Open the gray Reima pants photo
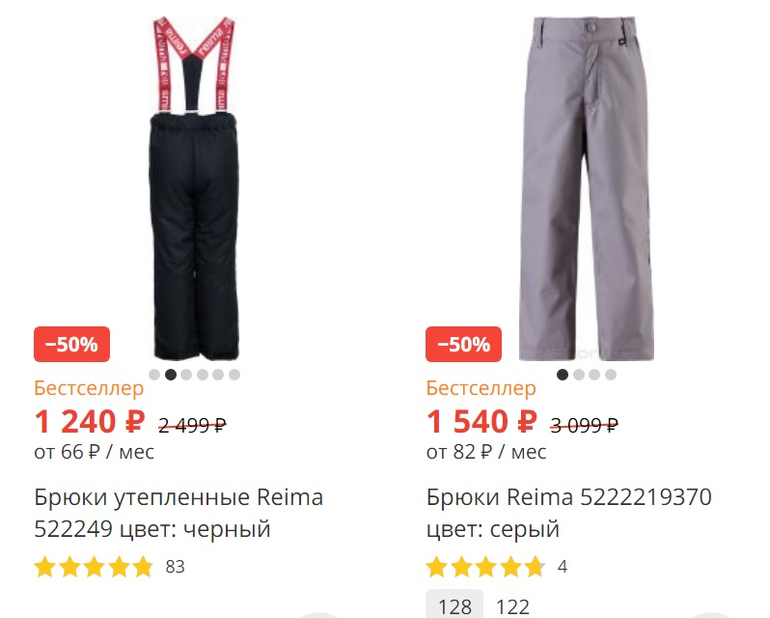 click(586, 189)
